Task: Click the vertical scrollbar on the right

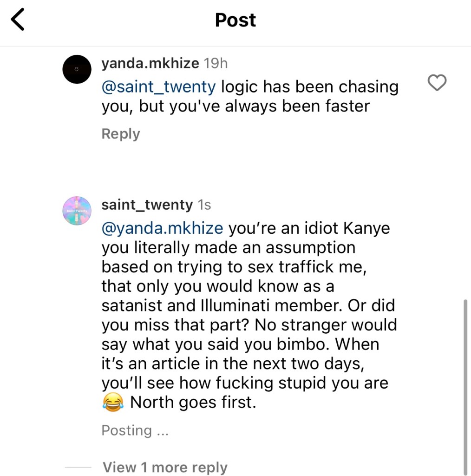Action: pos(465,386)
